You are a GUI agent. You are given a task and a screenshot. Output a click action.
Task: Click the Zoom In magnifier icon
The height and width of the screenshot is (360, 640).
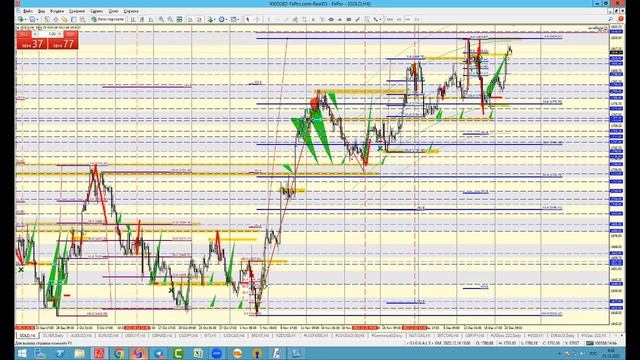click(162, 19)
